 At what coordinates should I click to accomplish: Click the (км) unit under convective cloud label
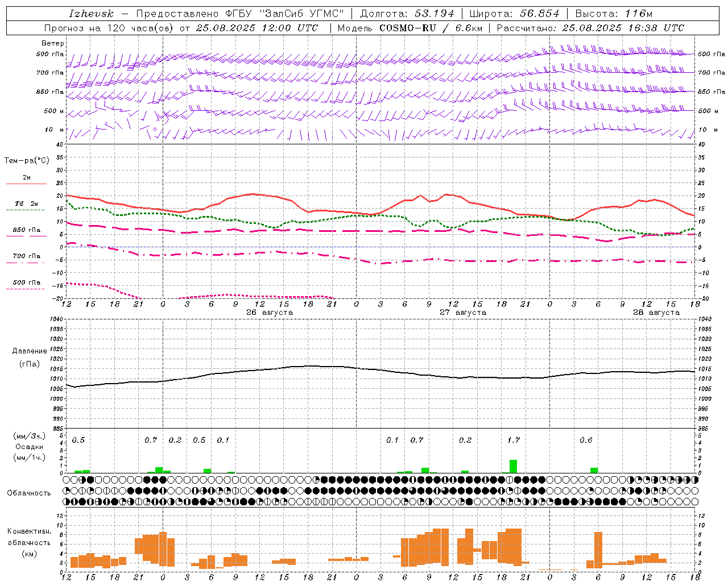[x=29, y=554]
